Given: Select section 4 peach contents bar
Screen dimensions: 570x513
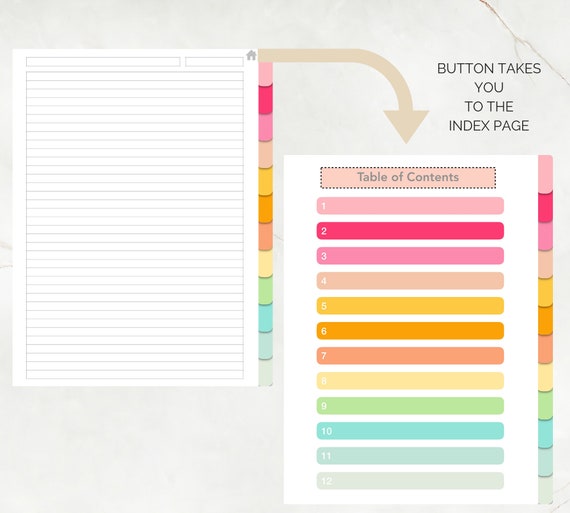Looking at the screenshot, I should pos(410,281).
